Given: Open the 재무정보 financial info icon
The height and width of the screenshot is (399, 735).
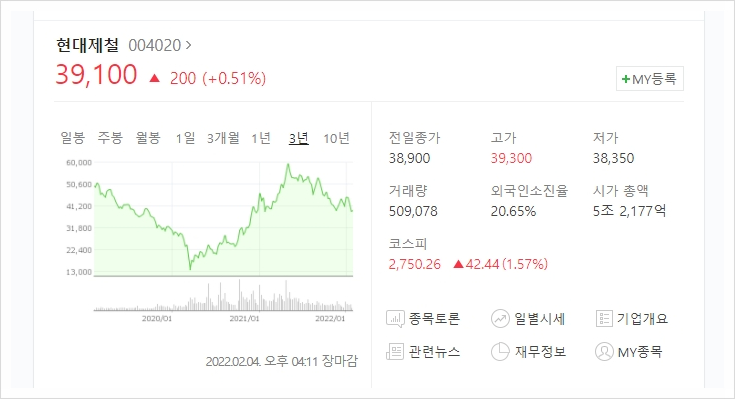Looking at the screenshot, I should (500, 351).
